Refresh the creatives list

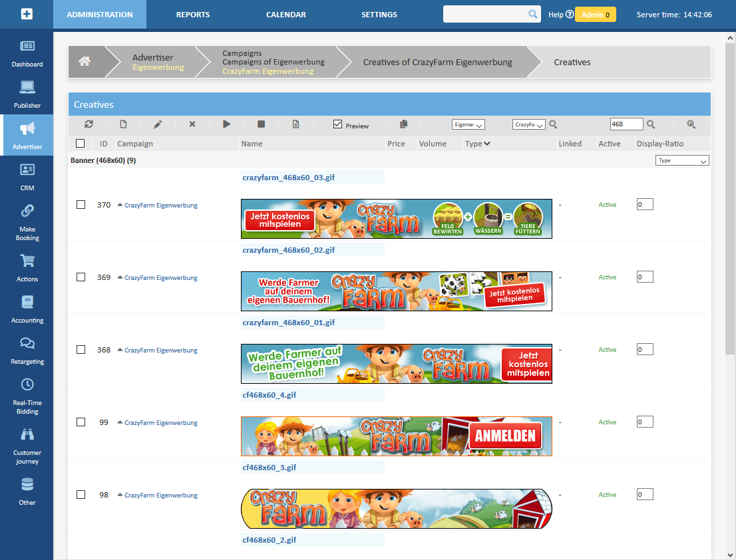click(x=89, y=124)
